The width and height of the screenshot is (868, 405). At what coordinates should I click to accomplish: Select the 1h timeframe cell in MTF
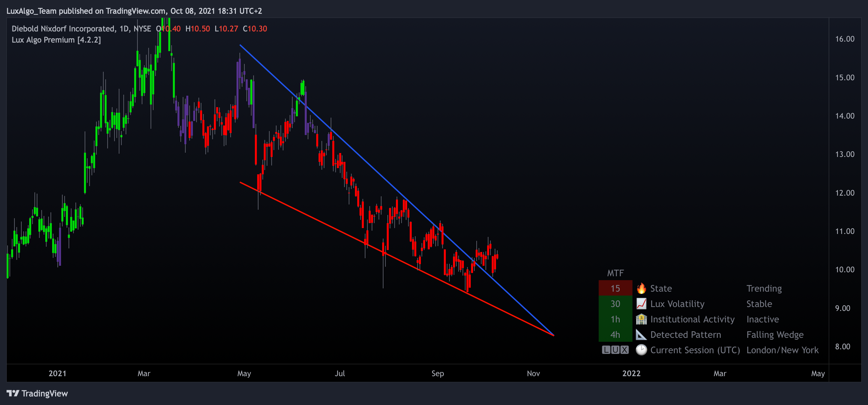pos(615,319)
